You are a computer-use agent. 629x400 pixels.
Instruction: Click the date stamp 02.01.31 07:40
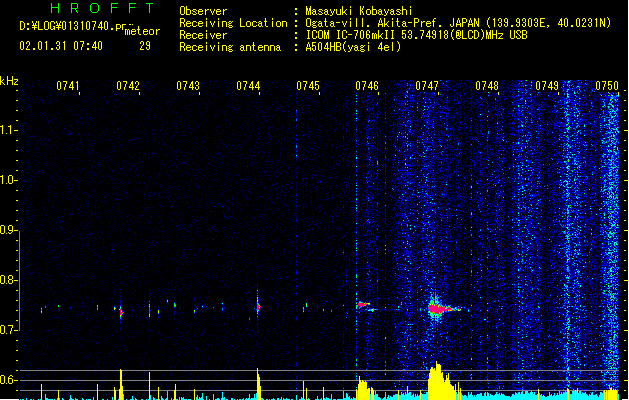[61, 46]
